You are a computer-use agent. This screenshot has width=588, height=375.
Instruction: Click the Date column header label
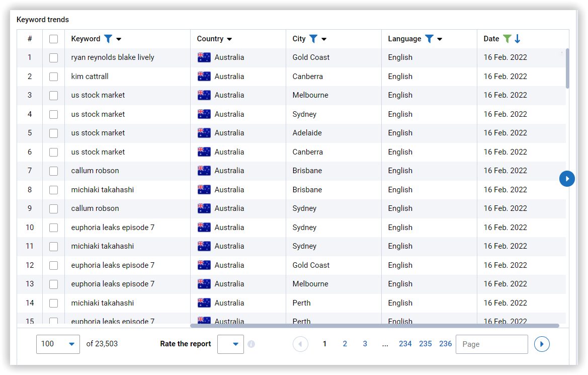491,39
